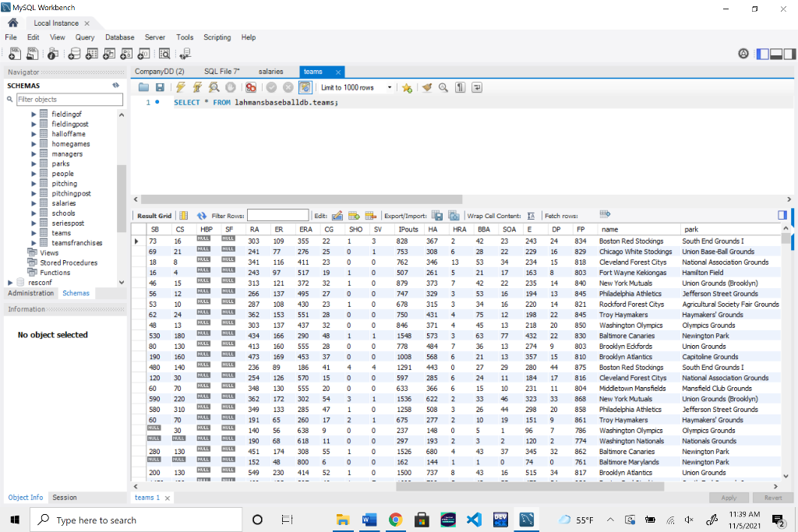Toggle autocommit mode button in editor toolbar
The image size is (798, 532).
pos(305,87)
